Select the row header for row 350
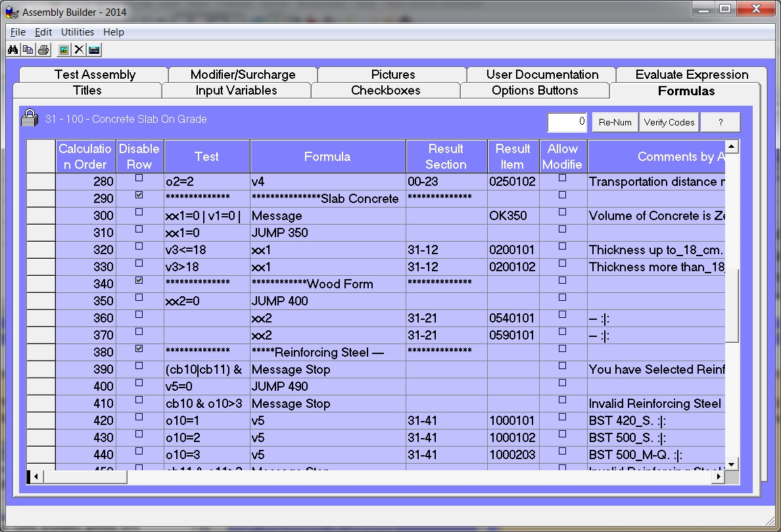Image resolution: width=781 pixels, height=532 pixels. pos(41,301)
